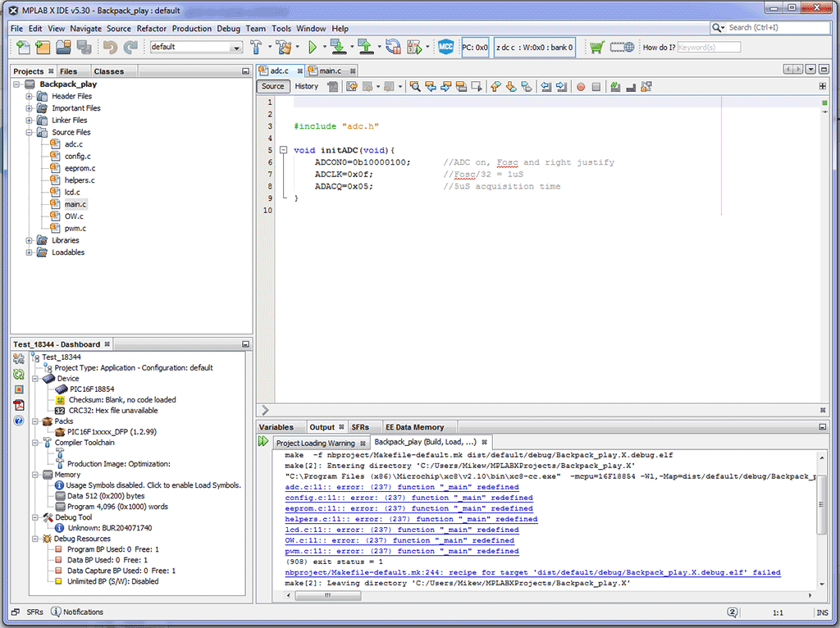The image size is (840, 628).
Task: Open the Refactor menu
Action: coord(152,29)
